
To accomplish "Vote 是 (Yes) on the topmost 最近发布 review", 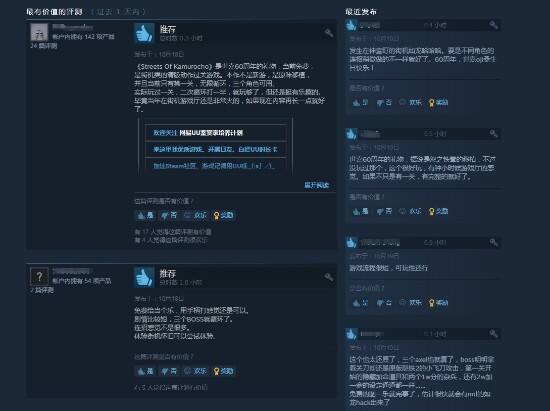I will (x=360, y=102).
